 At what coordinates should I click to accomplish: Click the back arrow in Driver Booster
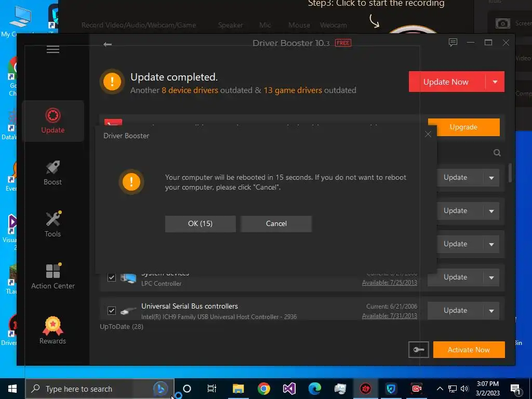108,44
